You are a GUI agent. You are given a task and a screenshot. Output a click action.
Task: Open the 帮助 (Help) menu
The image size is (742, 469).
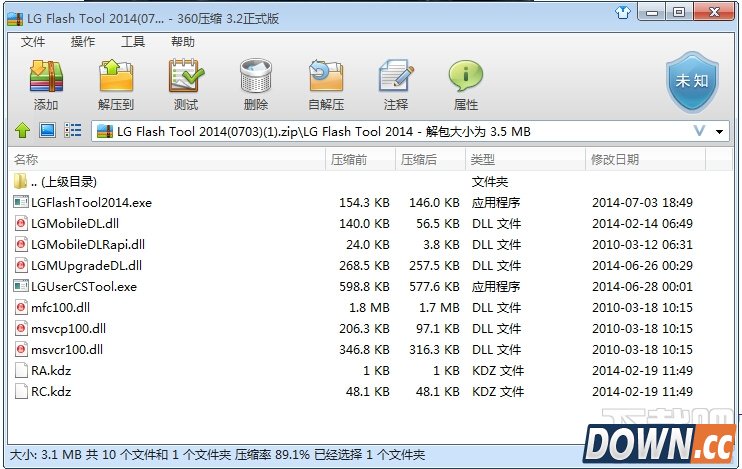[x=183, y=42]
